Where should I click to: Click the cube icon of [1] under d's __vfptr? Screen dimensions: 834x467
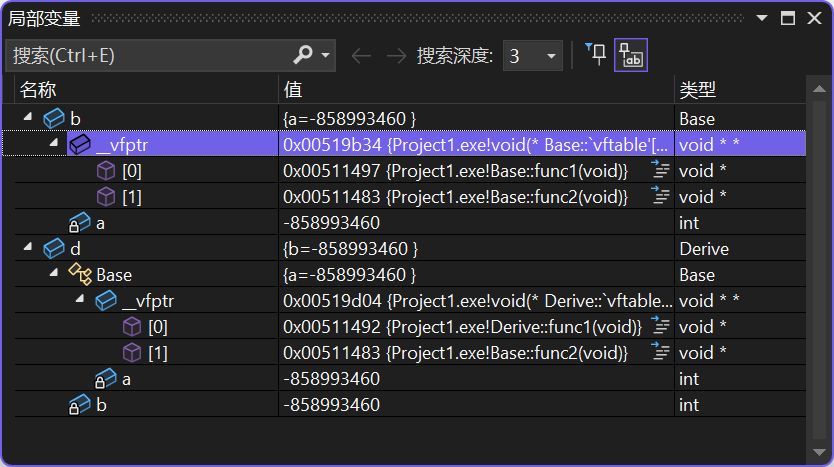pyautogui.click(x=132, y=353)
